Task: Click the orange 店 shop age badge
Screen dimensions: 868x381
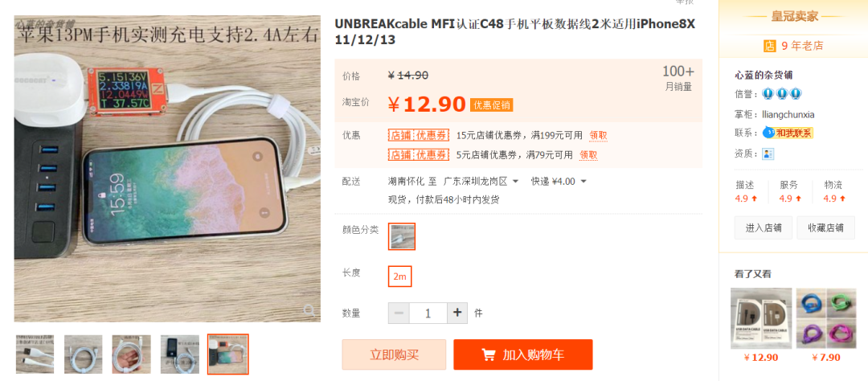Action: (770, 46)
